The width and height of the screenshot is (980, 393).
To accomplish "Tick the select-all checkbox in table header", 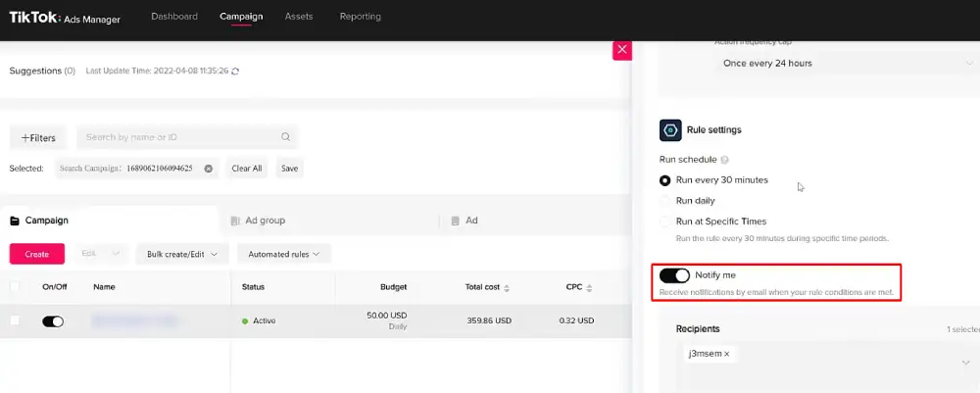I will coord(15,287).
